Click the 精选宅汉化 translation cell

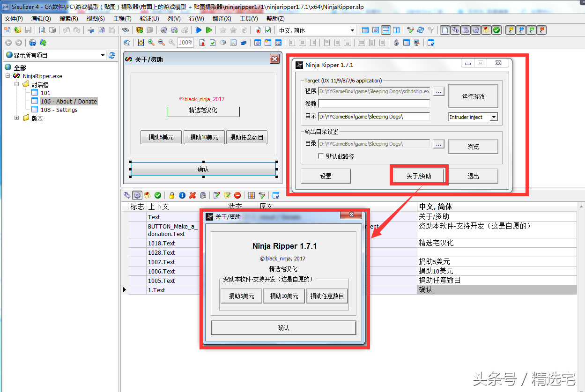point(497,243)
